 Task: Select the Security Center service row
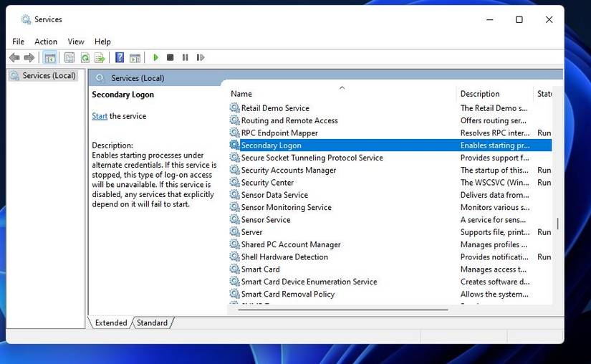(x=267, y=183)
